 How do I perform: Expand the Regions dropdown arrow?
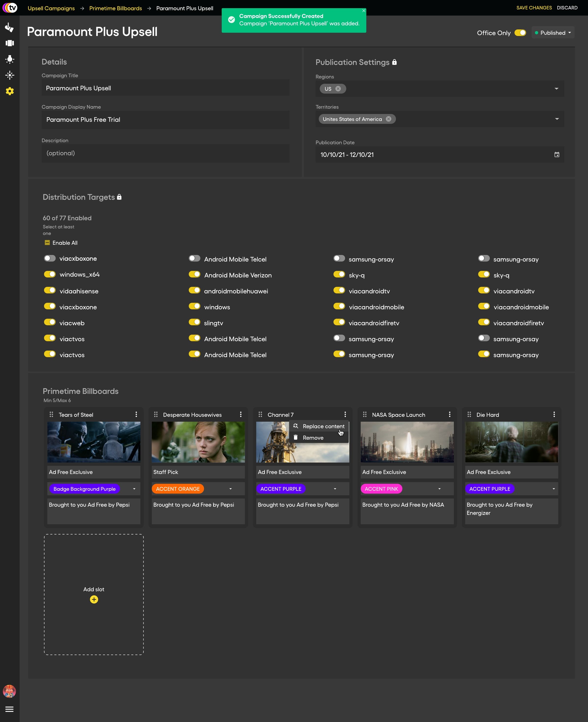click(x=556, y=89)
